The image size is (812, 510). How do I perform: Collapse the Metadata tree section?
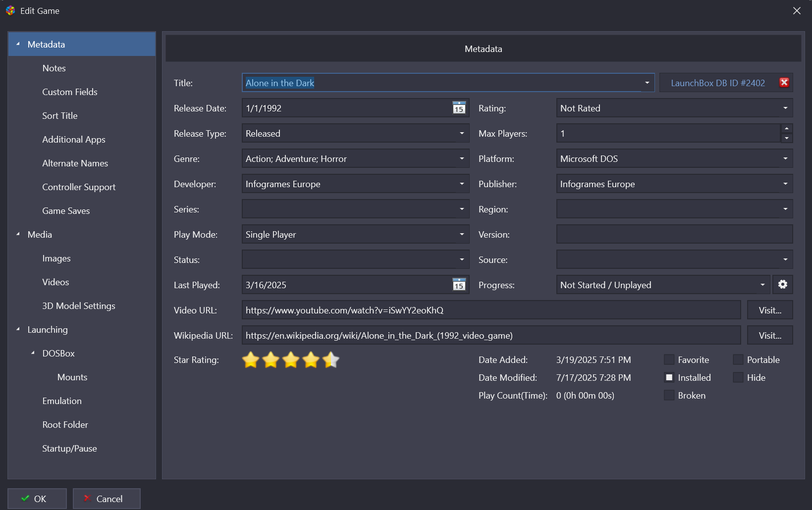point(18,44)
